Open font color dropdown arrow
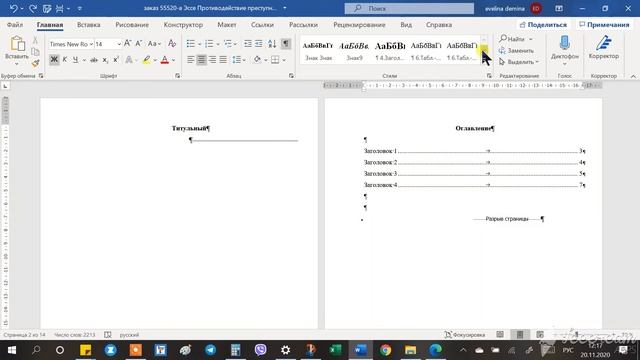This screenshot has width=640, height=360. [x=173, y=60]
